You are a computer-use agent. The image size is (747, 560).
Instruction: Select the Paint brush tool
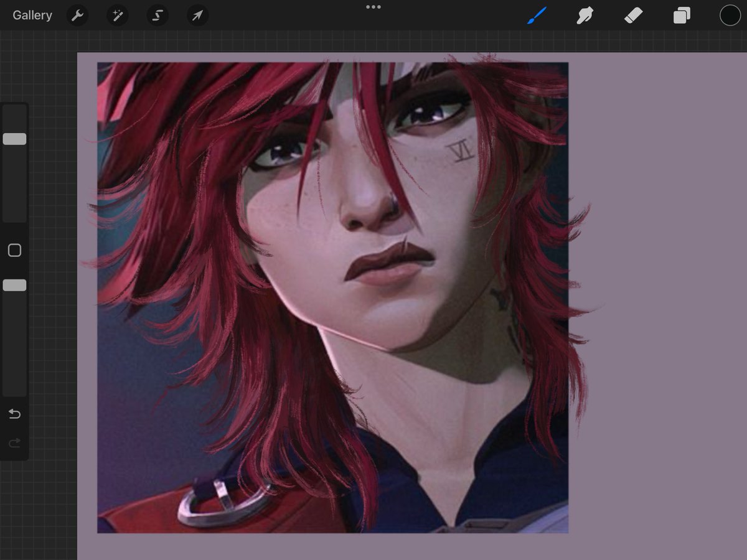(x=537, y=16)
